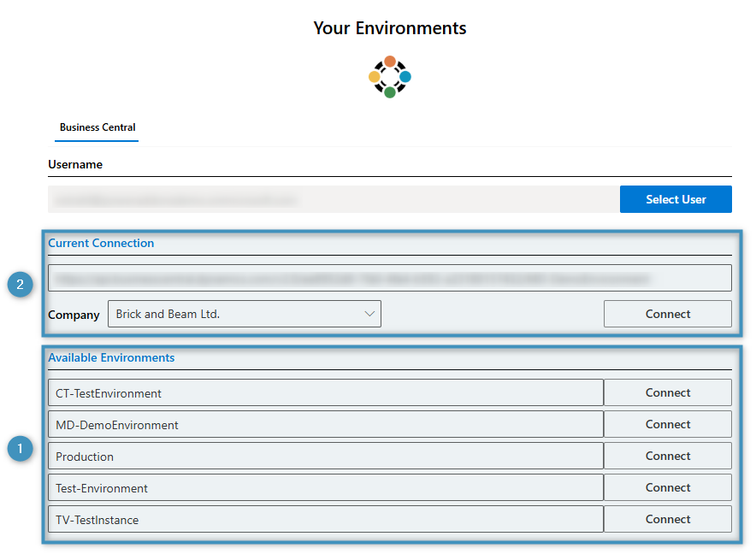The width and height of the screenshot is (756, 554).
Task: Click the Current Connection heading
Action: 101,243
